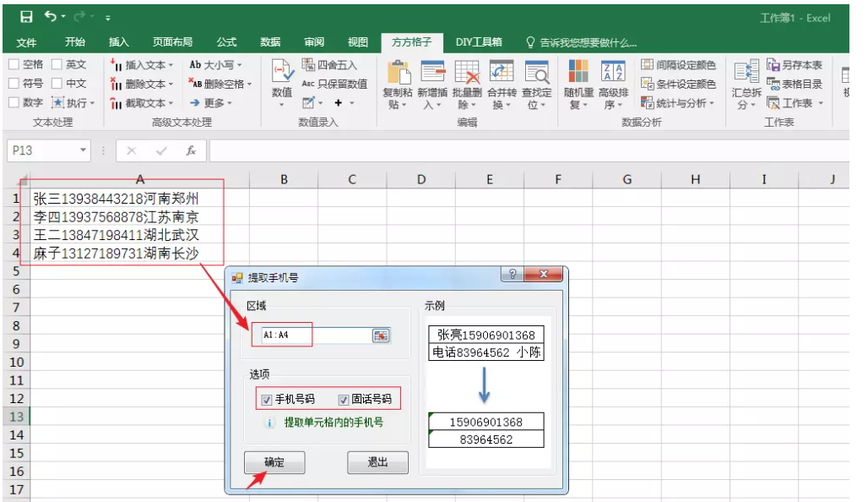Switch to the 数据 tab
This screenshot has width=868, height=502.
[x=270, y=42]
